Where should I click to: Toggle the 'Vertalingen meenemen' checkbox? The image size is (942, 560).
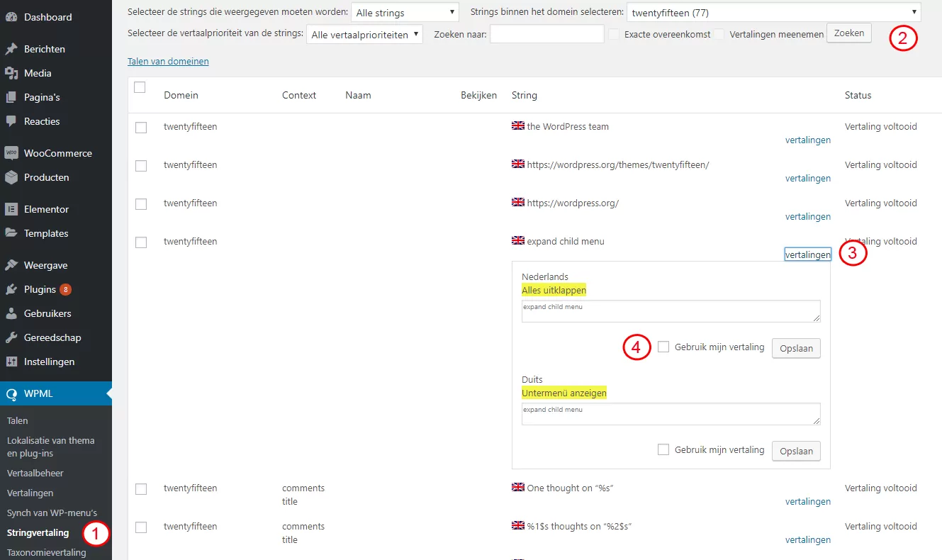pos(719,34)
